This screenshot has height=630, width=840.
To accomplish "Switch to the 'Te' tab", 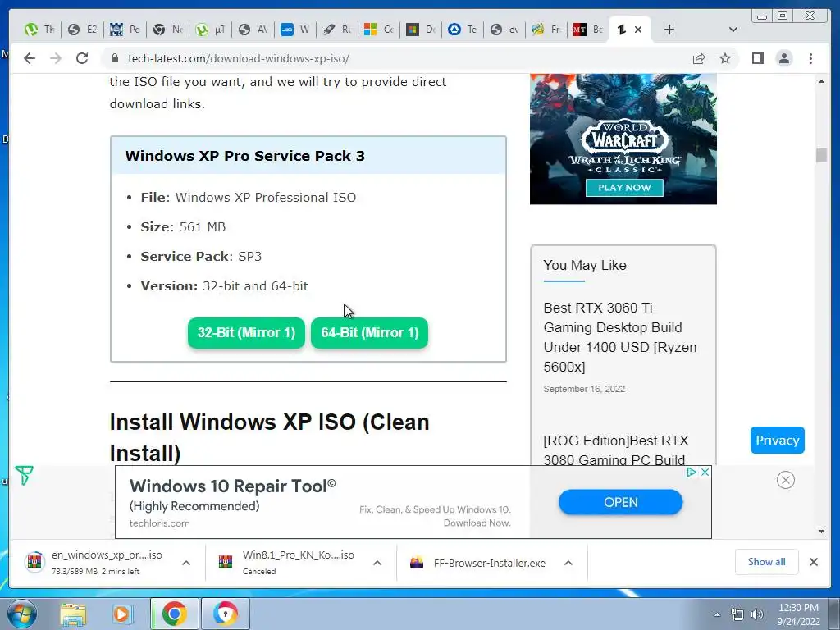I will [463, 30].
